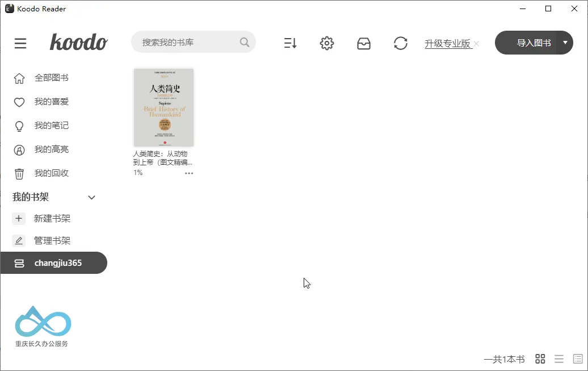
Task: Select the changjiu365 bookshelf
Action: (53, 263)
